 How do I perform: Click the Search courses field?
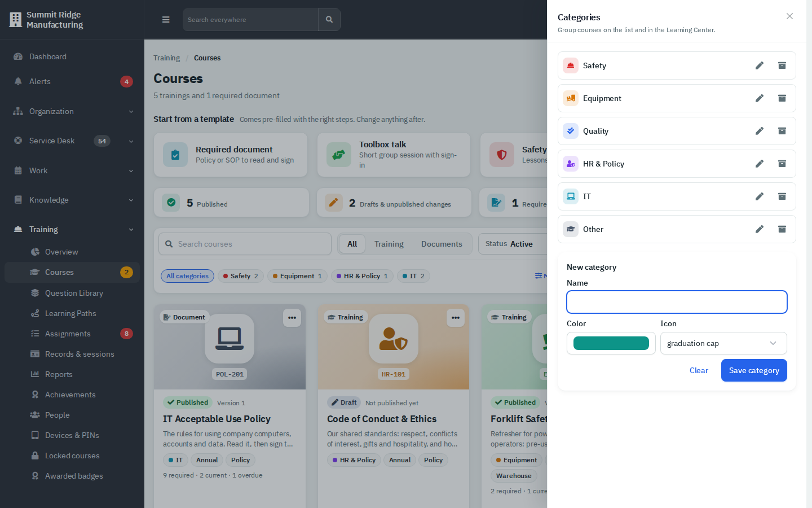(x=245, y=244)
